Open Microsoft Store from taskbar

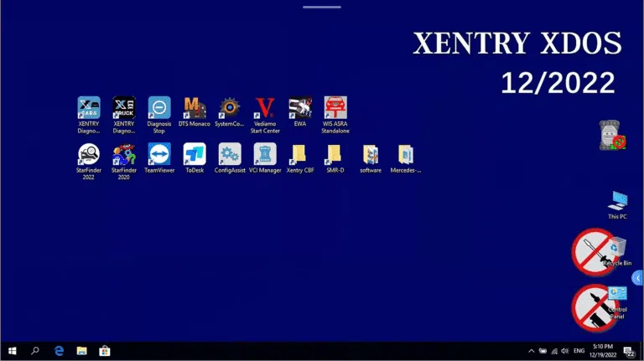tap(104, 351)
